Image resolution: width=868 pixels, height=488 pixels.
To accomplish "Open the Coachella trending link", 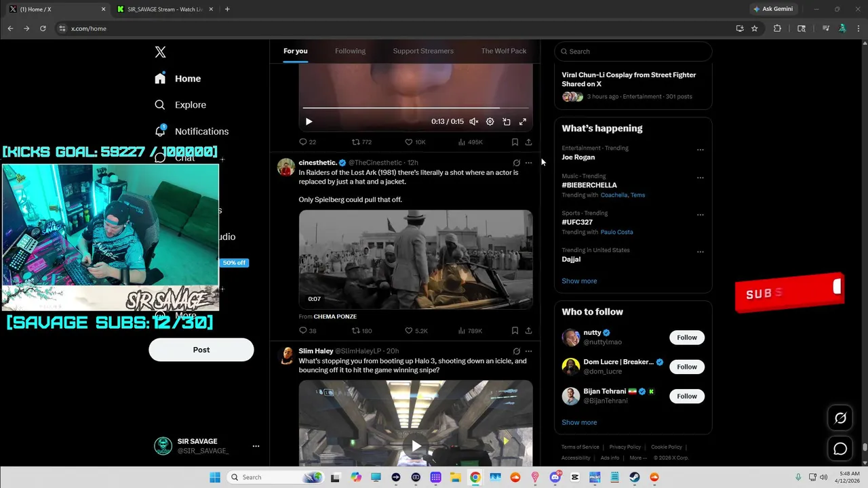I will pos(614,195).
